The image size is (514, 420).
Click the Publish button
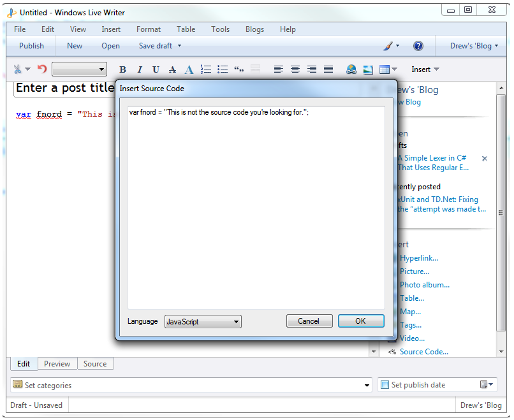(31, 46)
